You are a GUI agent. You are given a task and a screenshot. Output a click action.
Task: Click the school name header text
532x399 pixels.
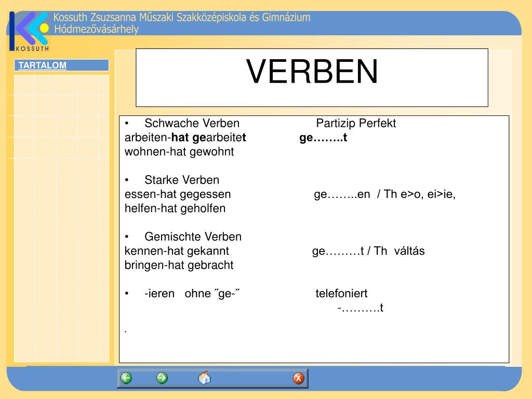pyautogui.click(x=182, y=17)
